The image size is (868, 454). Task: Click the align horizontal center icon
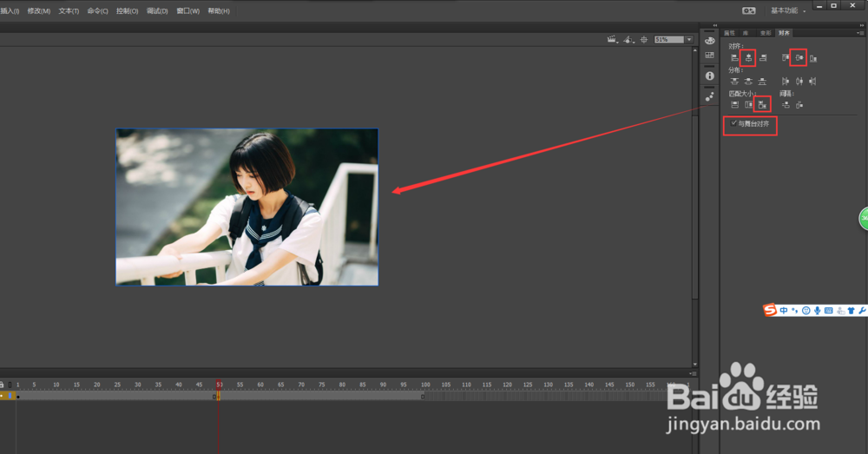pos(748,57)
